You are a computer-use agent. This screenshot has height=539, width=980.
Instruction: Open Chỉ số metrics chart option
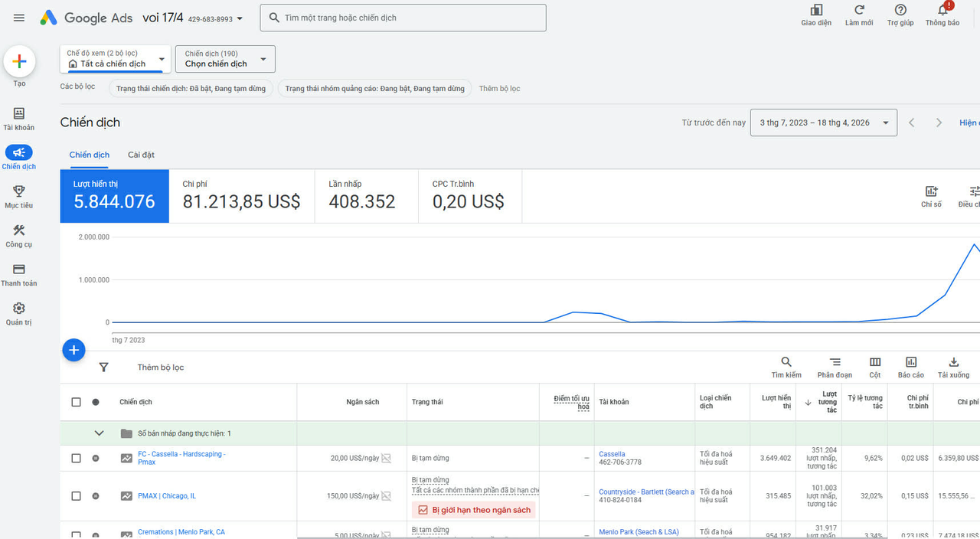[x=932, y=197]
